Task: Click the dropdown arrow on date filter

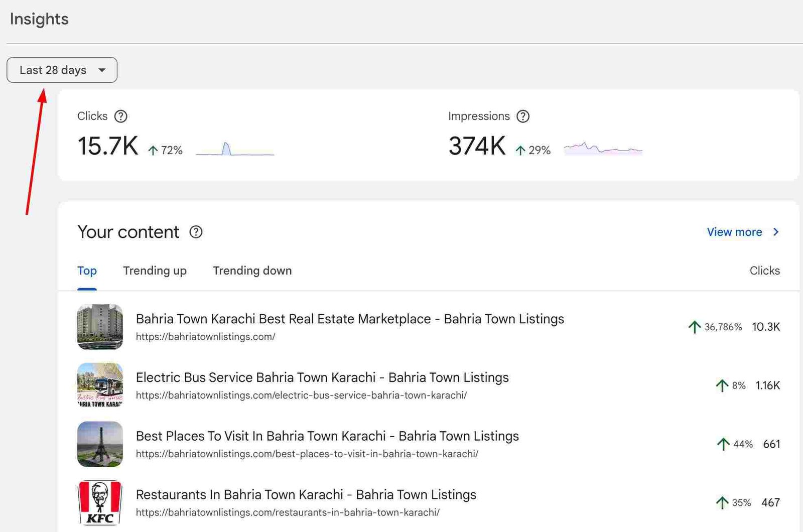Action: pyautogui.click(x=102, y=70)
